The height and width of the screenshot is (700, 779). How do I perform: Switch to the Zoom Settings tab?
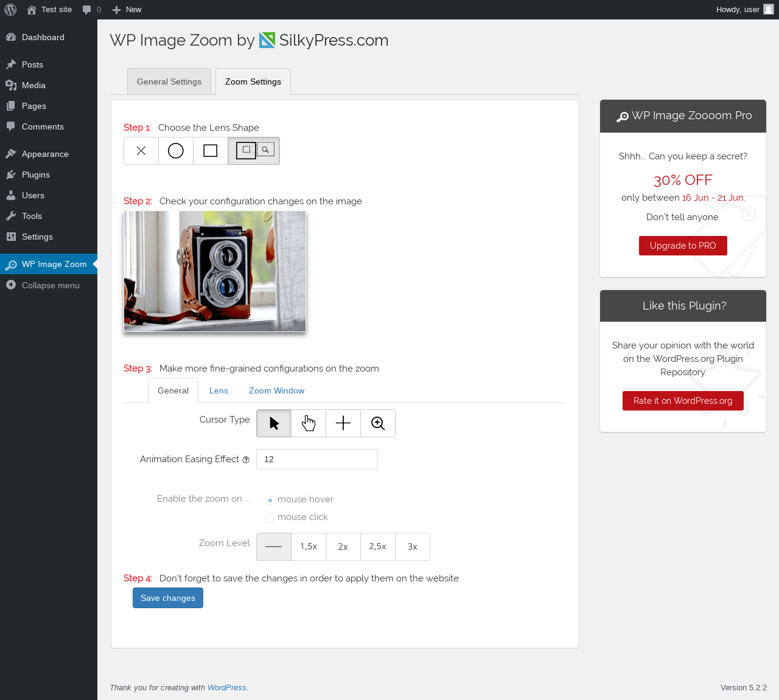253,81
